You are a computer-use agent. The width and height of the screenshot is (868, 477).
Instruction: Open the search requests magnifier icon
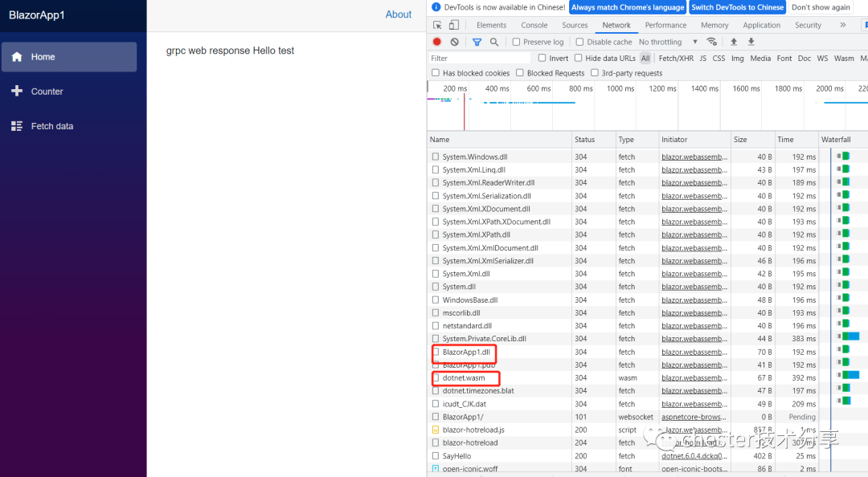[x=493, y=42]
